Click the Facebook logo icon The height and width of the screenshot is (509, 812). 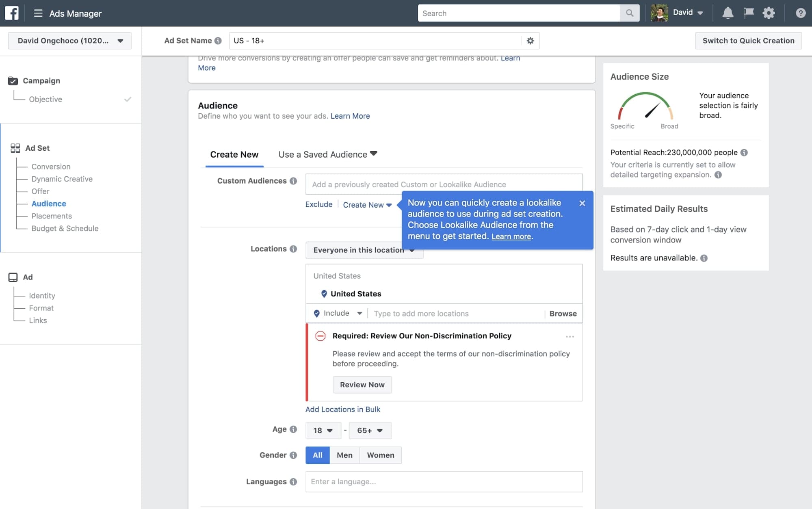coord(12,13)
